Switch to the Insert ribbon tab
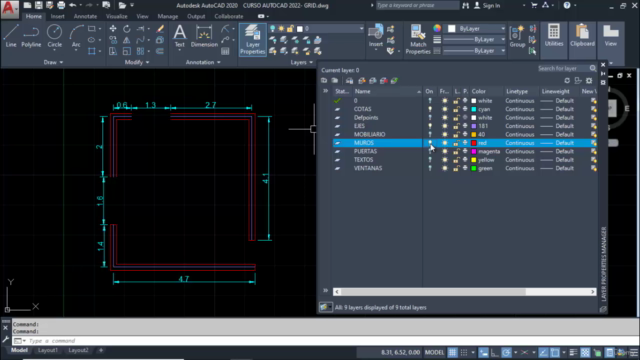Image resolution: width=640 pixels, height=360 pixels. [58, 16]
